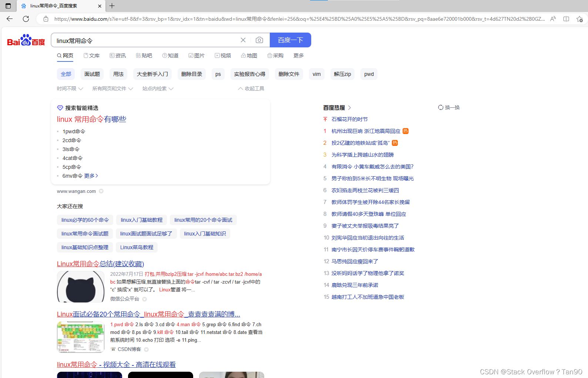Open the 知道 tab
The height and width of the screenshot is (378, 588).
[170, 56]
